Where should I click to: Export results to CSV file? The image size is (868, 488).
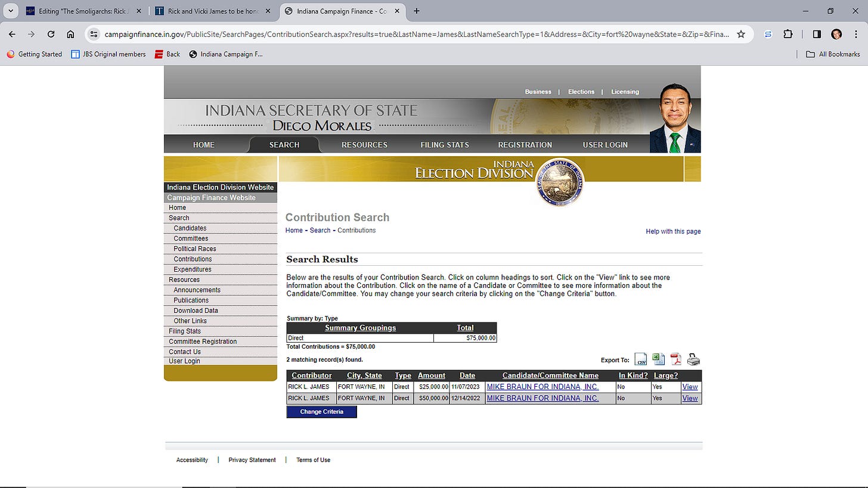coord(640,359)
